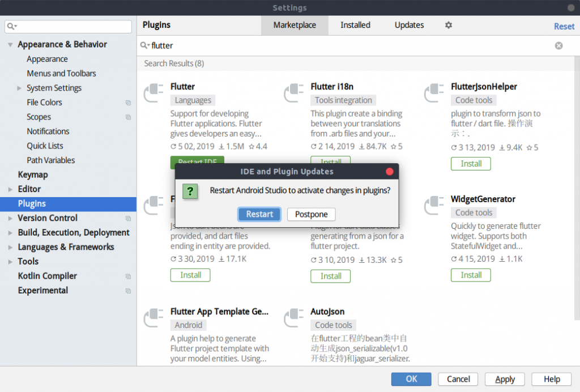Open the plugin manager gear menu
This screenshot has height=392, width=580.
pyautogui.click(x=448, y=25)
